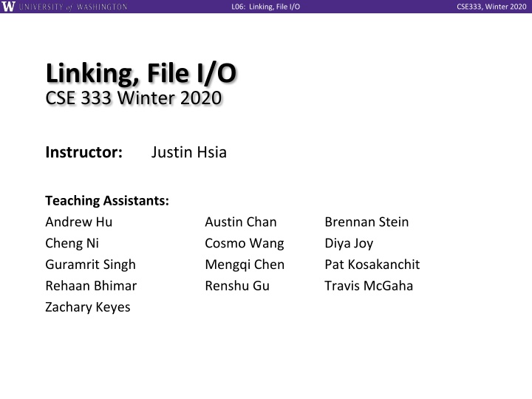Select the name 'Guramrit Singh'
This screenshot has width=532, height=399.
[x=90, y=265]
